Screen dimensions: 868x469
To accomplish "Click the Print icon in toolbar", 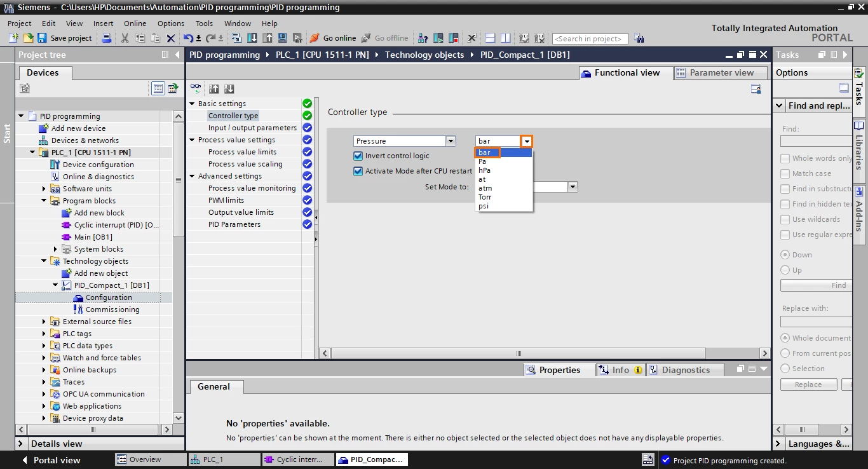I will coord(107,38).
